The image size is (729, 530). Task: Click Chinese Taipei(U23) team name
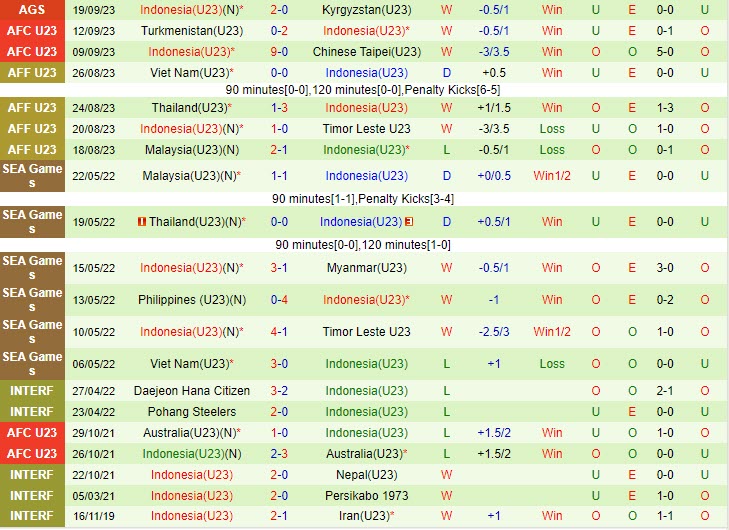click(x=366, y=52)
